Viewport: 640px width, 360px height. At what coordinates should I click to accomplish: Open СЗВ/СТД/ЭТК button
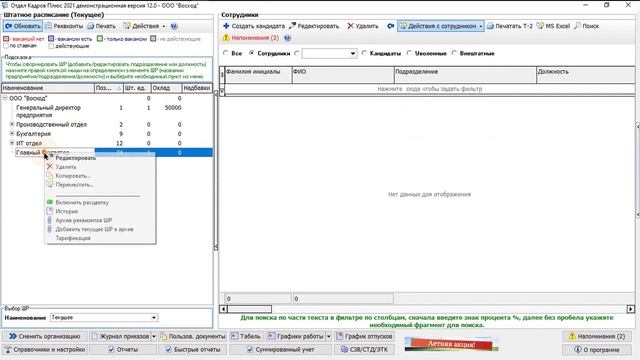coord(364,350)
